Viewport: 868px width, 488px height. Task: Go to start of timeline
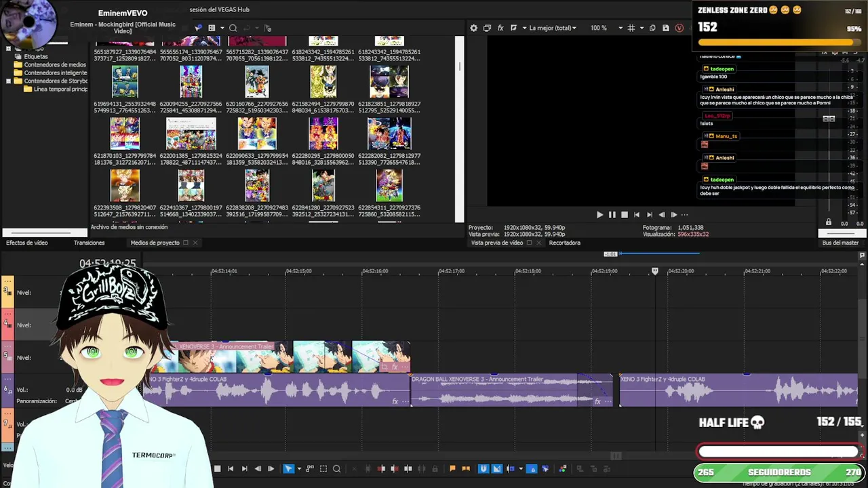(x=231, y=468)
